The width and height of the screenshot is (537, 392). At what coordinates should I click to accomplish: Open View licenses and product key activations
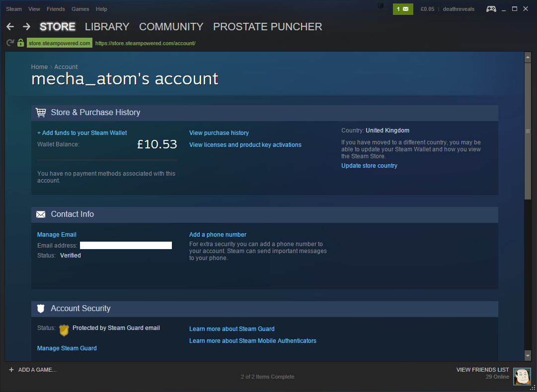(x=245, y=145)
